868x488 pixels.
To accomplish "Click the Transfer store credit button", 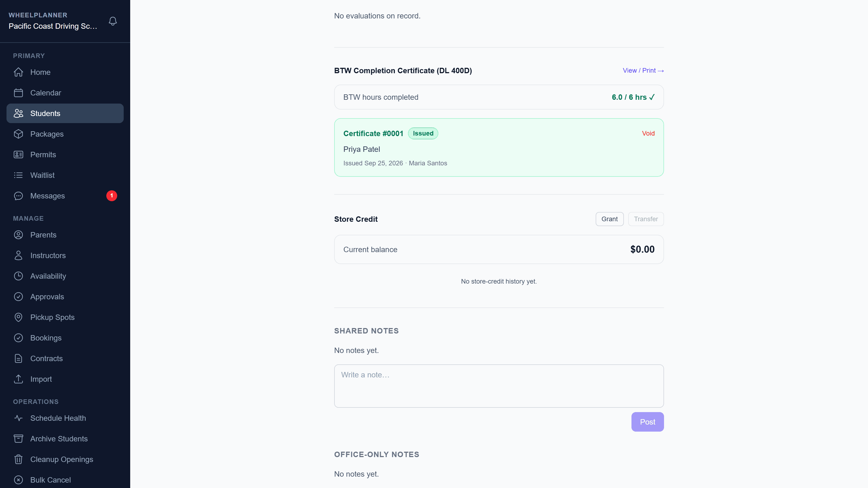I will pos(646,219).
